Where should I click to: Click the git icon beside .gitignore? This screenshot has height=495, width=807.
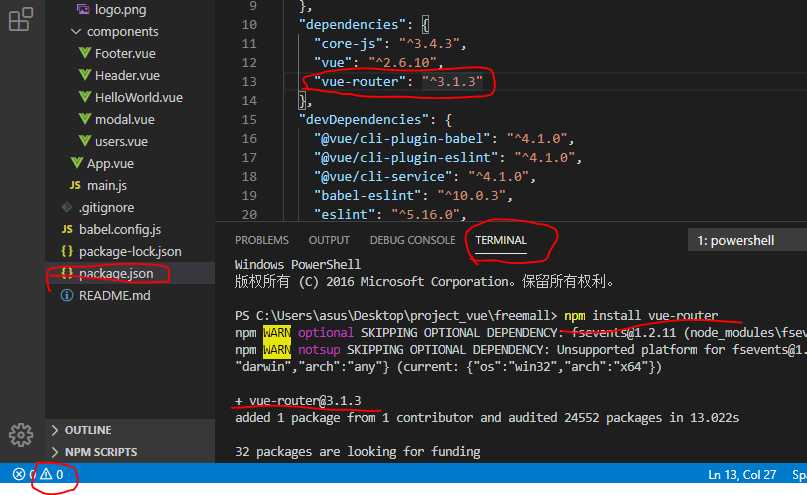pos(67,207)
